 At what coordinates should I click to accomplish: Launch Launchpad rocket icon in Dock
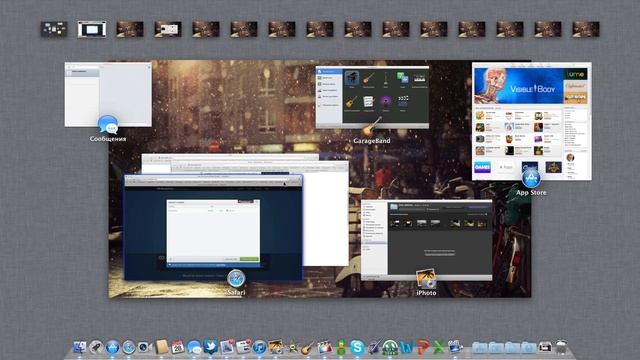(96, 347)
